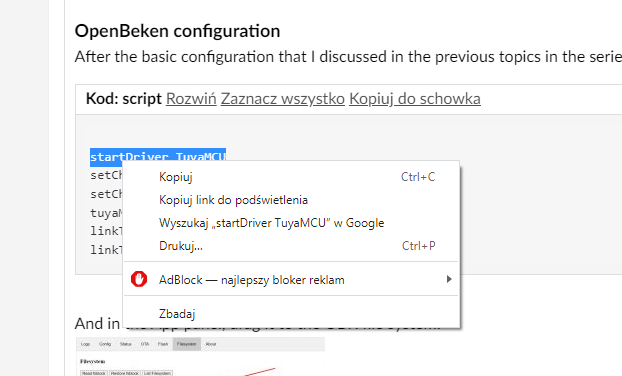
Task: Click the Zaznacz wszystko link
Action: coord(282,99)
